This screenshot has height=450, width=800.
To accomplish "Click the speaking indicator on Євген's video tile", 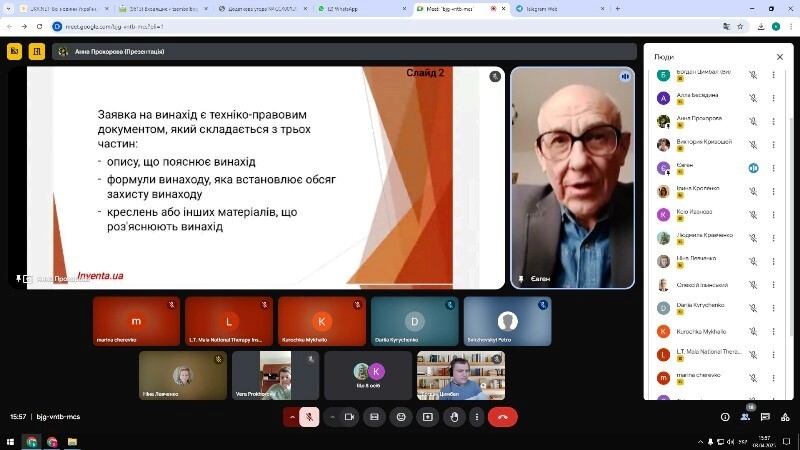I will point(625,77).
